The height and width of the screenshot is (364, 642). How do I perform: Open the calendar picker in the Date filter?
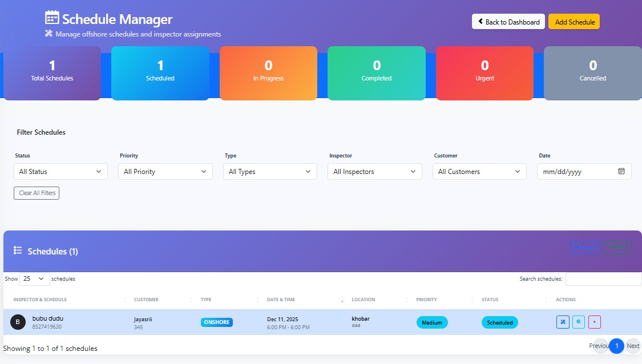[621, 171]
